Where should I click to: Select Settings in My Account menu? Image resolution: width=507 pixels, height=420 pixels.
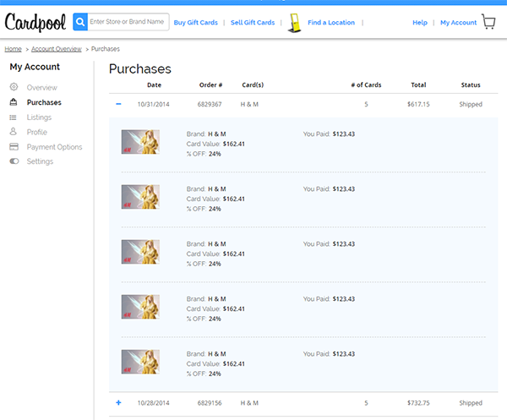pos(40,161)
